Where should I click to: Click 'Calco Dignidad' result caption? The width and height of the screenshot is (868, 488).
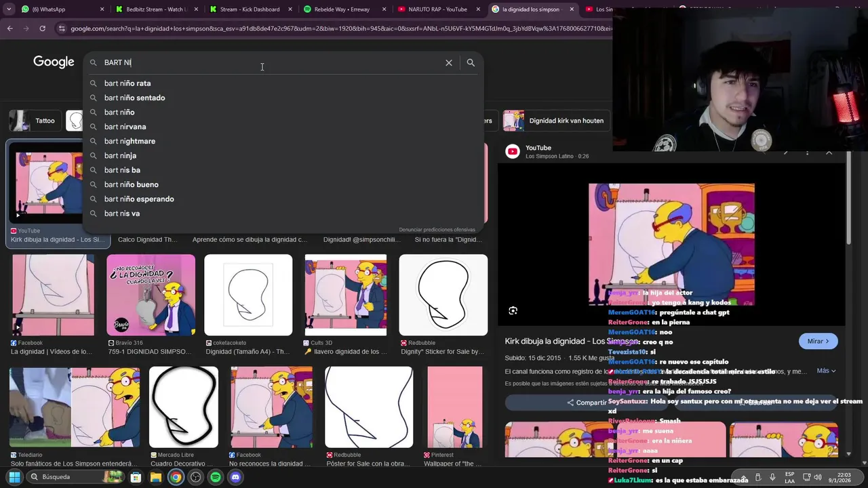click(x=148, y=239)
